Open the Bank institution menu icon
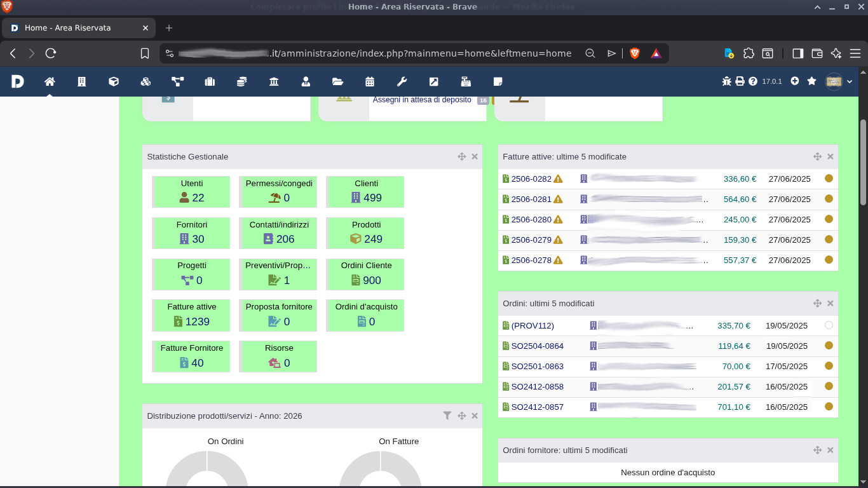This screenshot has height=488, width=868. coord(274,81)
